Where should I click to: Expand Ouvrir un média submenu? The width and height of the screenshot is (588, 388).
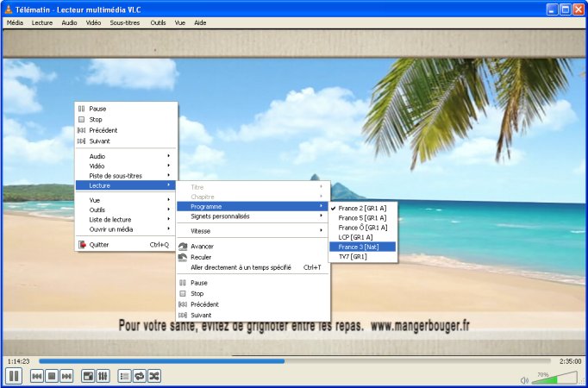[x=126, y=229]
